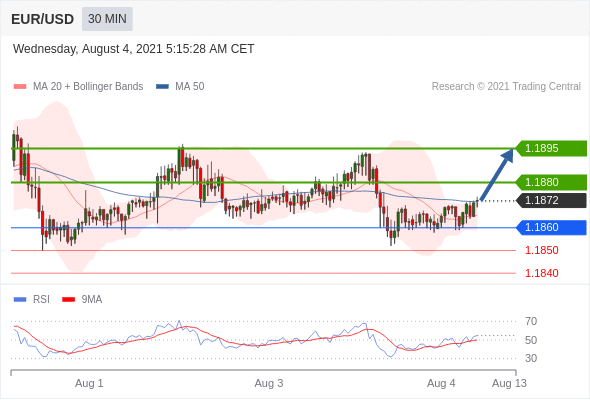Screen dimensions: 590x400
Task: Click the red 1.1840 support label
Action: tap(541, 273)
